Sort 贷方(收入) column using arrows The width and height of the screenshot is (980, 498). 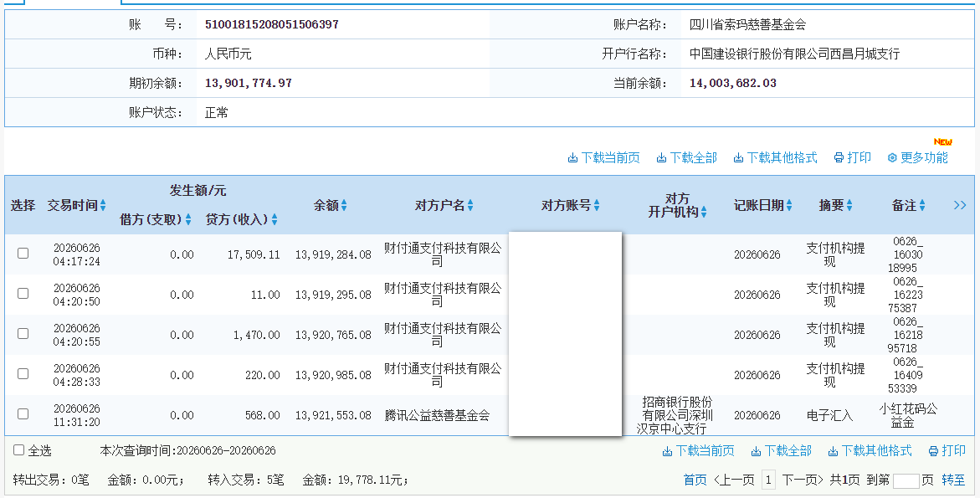click(275, 219)
